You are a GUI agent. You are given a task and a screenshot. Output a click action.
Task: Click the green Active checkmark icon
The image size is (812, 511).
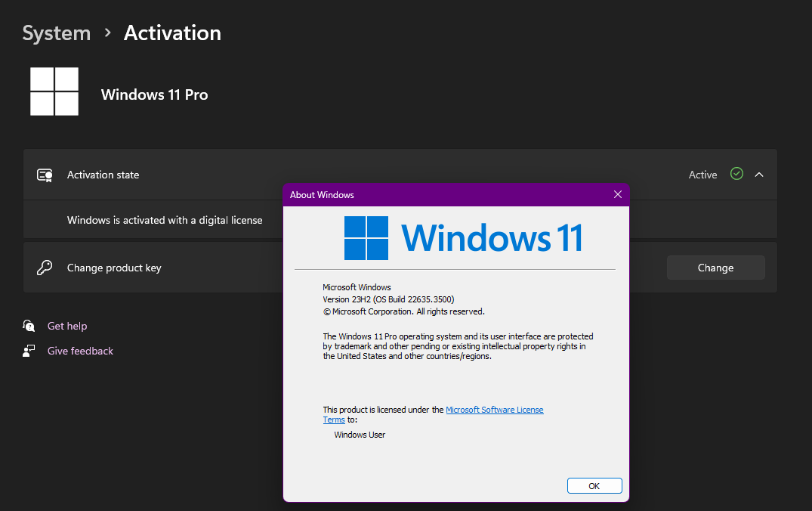[x=736, y=174]
